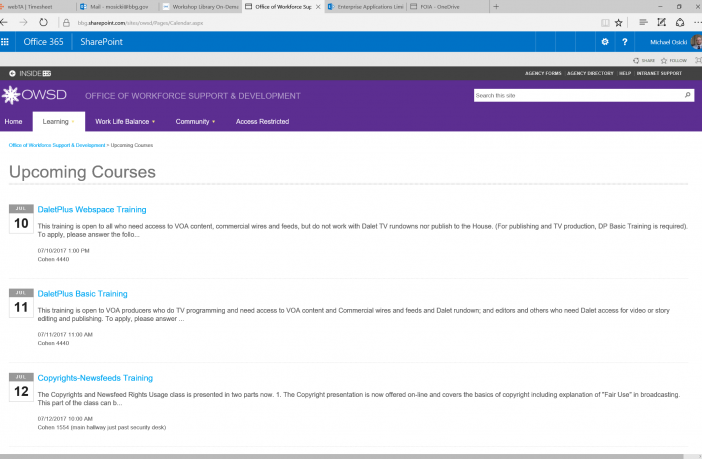The height and width of the screenshot is (459, 702).
Task: Click the SHARE page button
Action: click(644, 60)
